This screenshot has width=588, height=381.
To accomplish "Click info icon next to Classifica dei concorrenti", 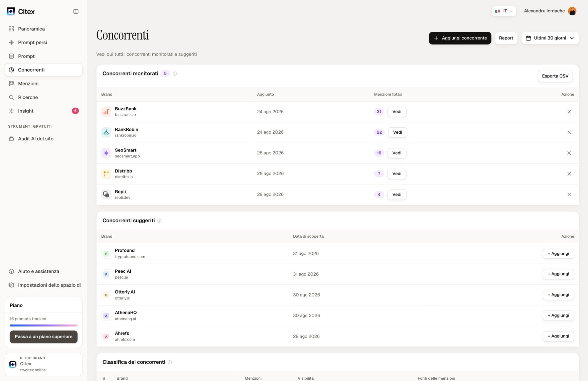I will tap(170, 362).
